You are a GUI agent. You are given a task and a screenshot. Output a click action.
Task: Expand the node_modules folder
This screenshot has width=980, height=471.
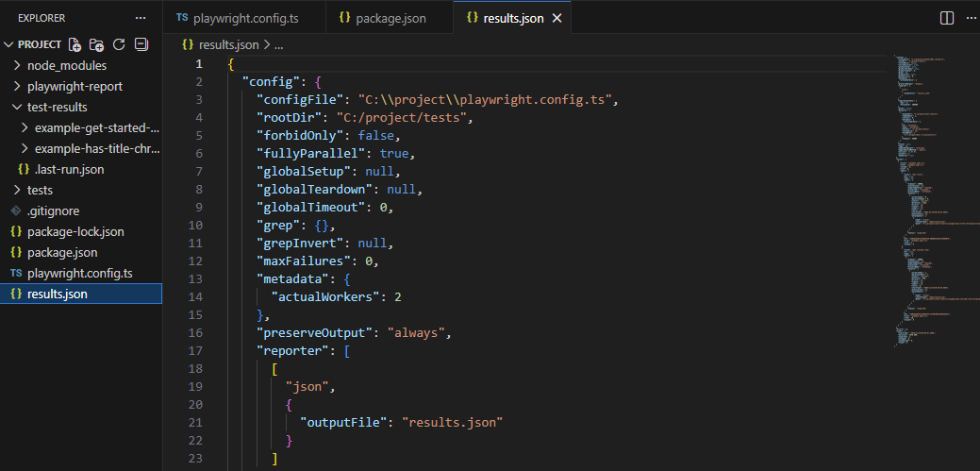66,66
